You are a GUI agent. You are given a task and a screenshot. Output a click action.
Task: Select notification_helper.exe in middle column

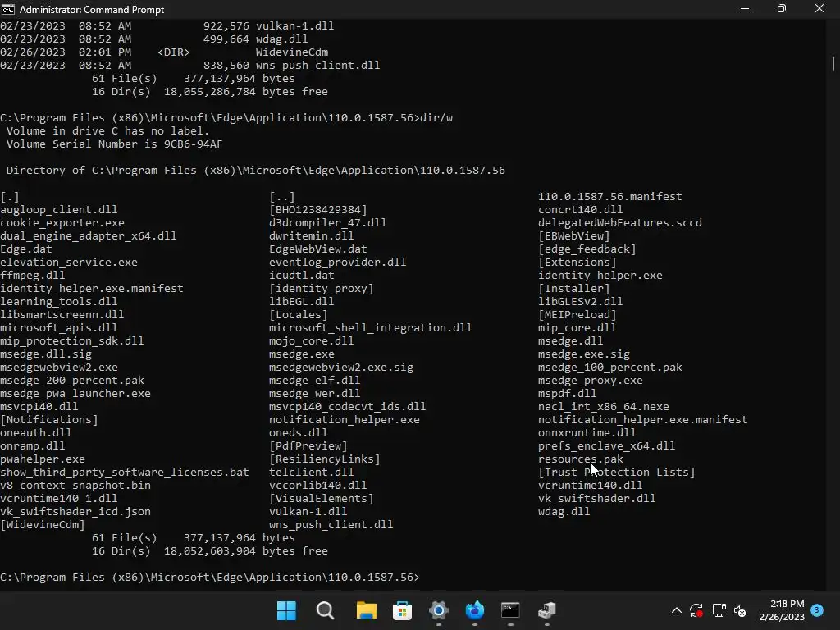tap(345, 419)
